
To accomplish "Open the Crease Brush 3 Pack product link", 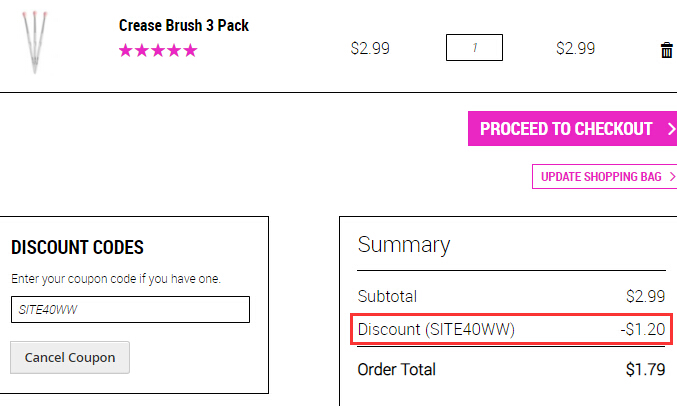I will coord(184,25).
